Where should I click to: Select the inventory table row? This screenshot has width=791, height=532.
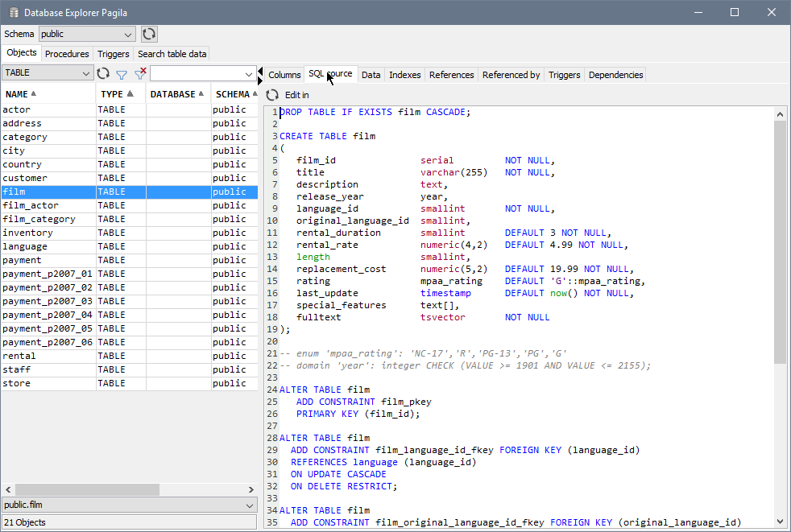click(130, 233)
